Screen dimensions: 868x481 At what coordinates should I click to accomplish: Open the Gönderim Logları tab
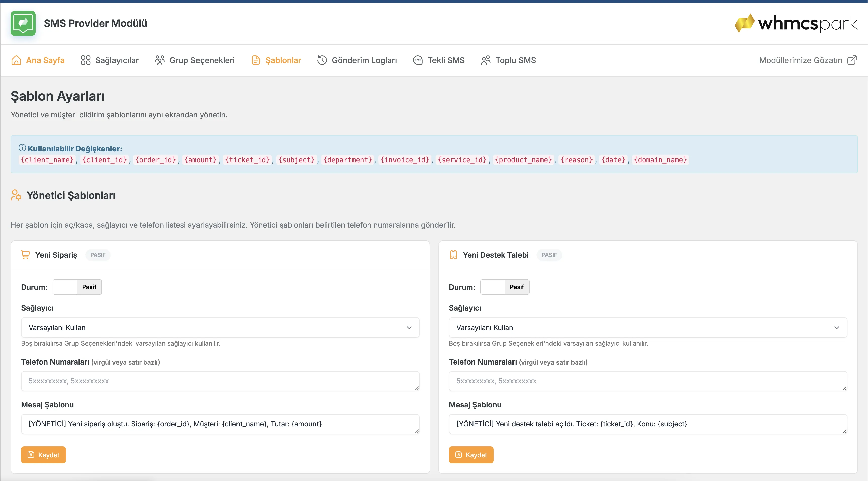click(x=357, y=60)
